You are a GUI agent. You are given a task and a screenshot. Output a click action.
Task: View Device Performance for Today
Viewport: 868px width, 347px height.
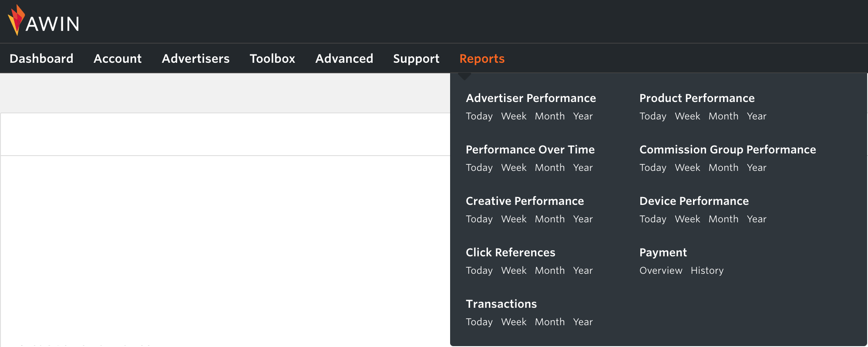pyautogui.click(x=653, y=219)
